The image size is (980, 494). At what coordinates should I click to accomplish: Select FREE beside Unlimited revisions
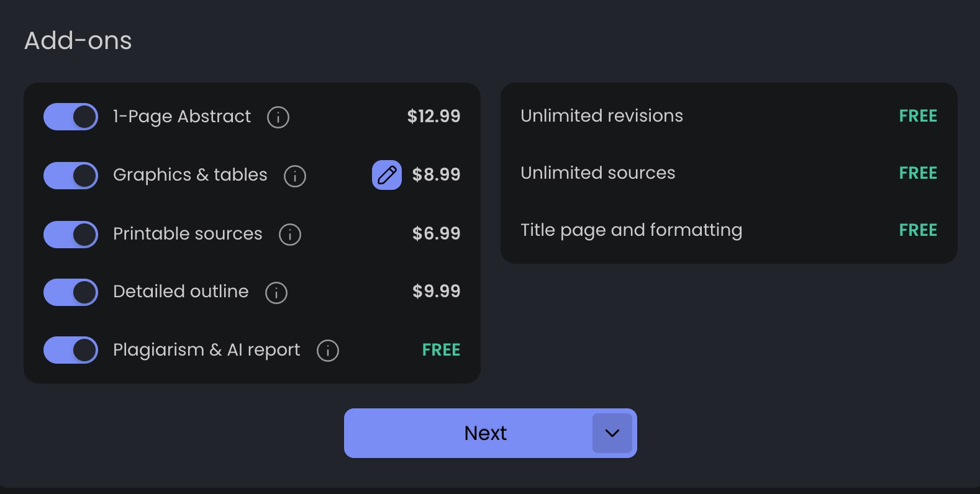[x=918, y=116]
